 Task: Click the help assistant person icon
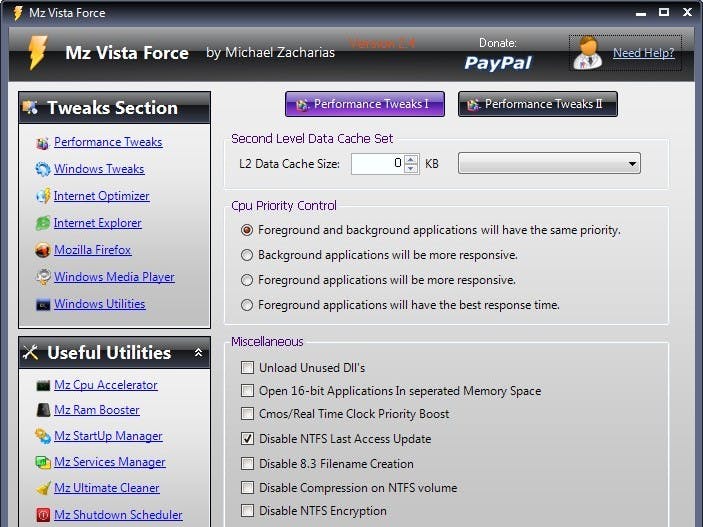[x=588, y=53]
